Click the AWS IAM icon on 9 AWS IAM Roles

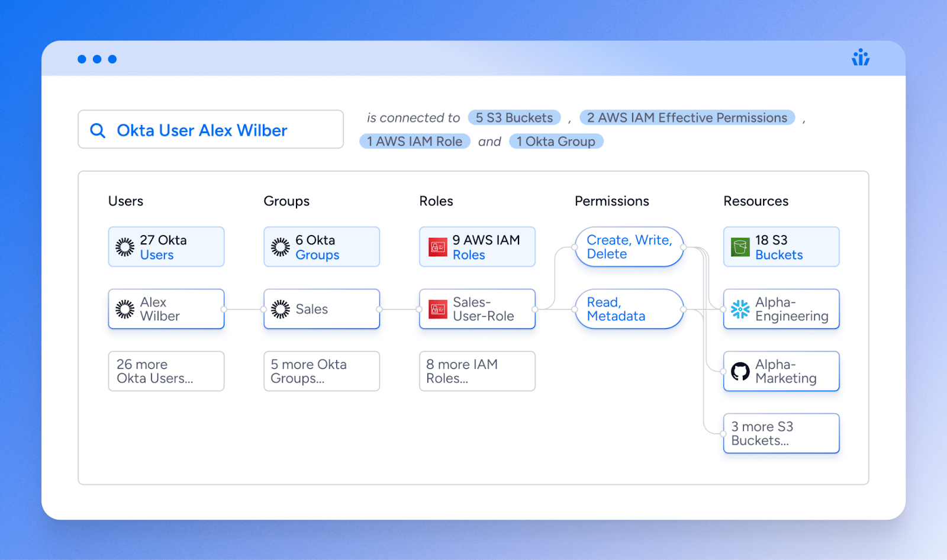[x=438, y=247]
